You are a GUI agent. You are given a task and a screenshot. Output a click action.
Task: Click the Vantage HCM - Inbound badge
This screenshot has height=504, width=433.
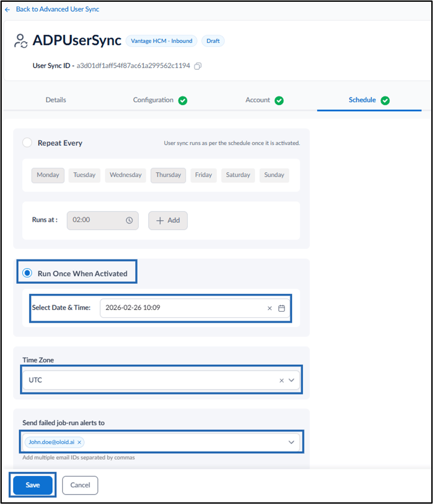tap(161, 41)
